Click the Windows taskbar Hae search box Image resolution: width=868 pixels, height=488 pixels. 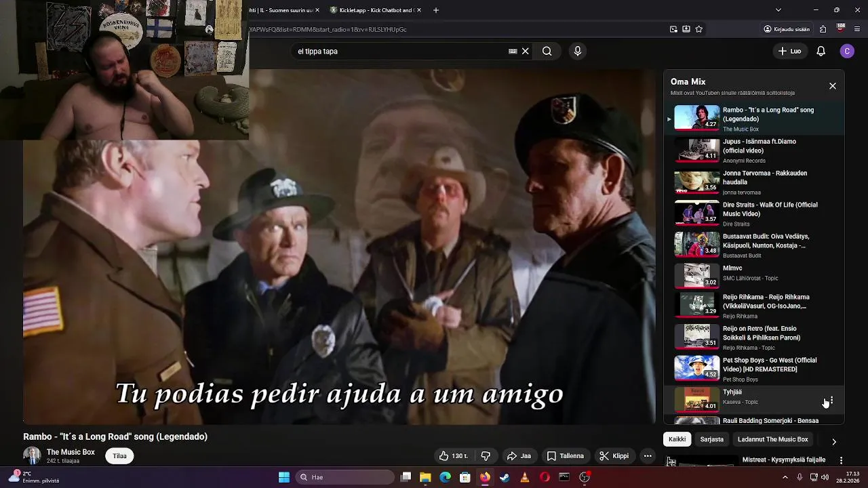(x=346, y=477)
